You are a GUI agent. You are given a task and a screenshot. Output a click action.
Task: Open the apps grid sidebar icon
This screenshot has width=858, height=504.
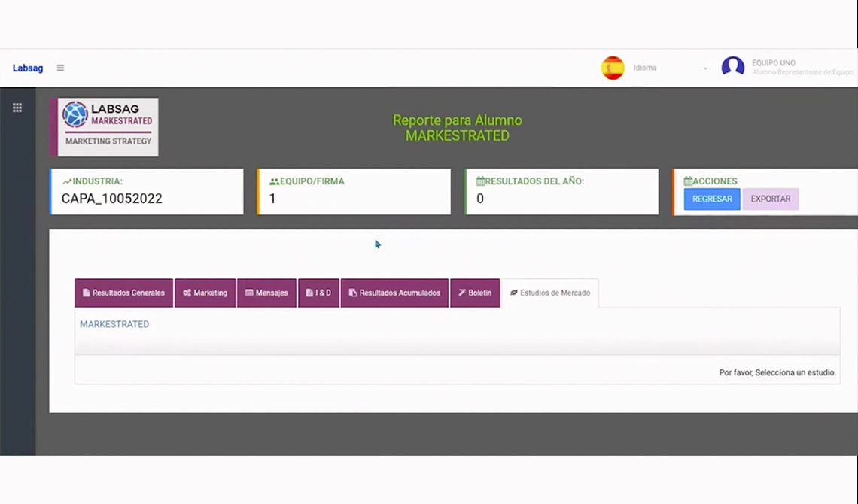coord(17,108)
